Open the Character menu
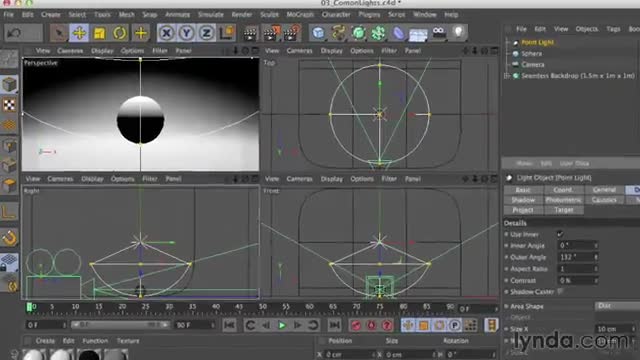The height and width of the screenshot is (360, 640). click(336, 15)
